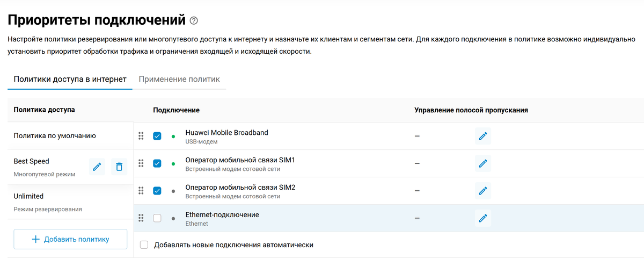The image size is (644, 266).
Task: Edit bandwidth for SIM2 connection
Action: [x=482, y=191]
